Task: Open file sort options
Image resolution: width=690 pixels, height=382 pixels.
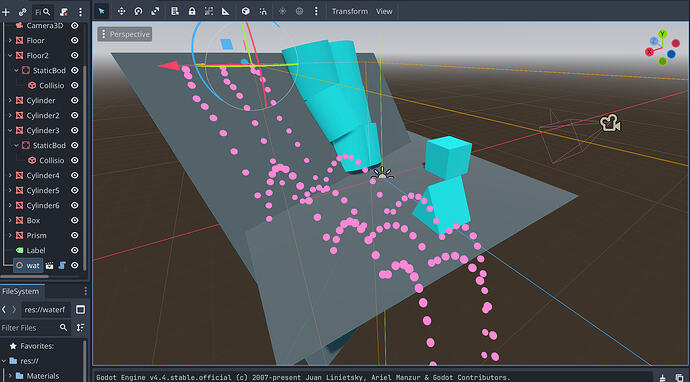Action: pos(81,327)
